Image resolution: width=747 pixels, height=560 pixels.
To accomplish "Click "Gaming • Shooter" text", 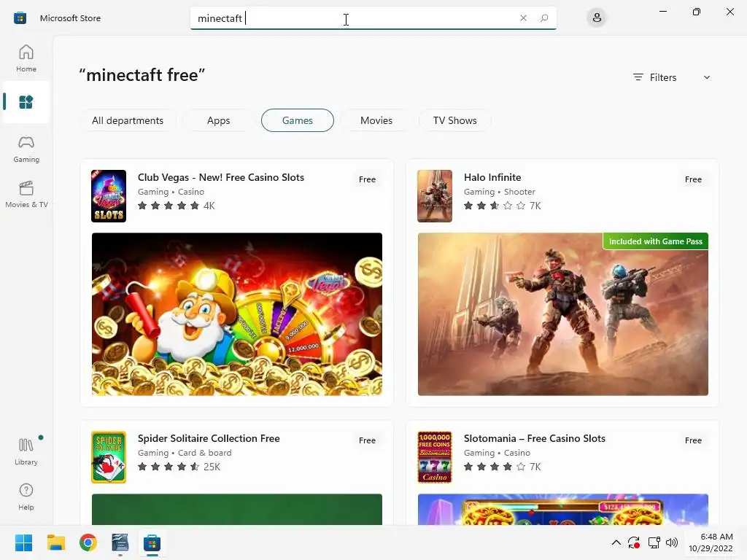I will click(x=500, y=192).
